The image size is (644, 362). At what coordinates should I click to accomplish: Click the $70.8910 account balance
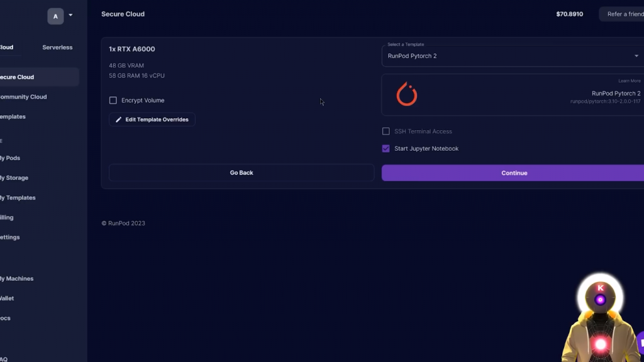(569, 14)
